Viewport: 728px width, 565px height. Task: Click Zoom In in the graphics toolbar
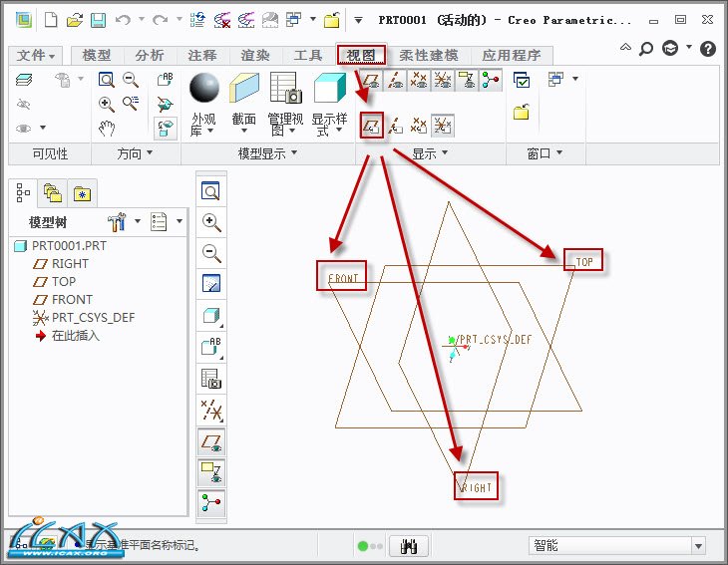click(211, 222)
